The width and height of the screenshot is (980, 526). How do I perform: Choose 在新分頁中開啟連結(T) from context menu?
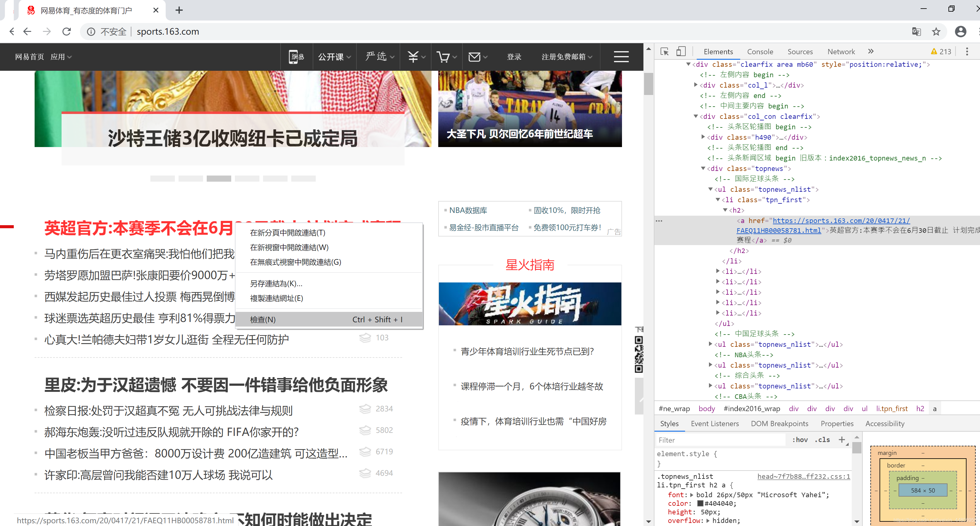point(329,233)
